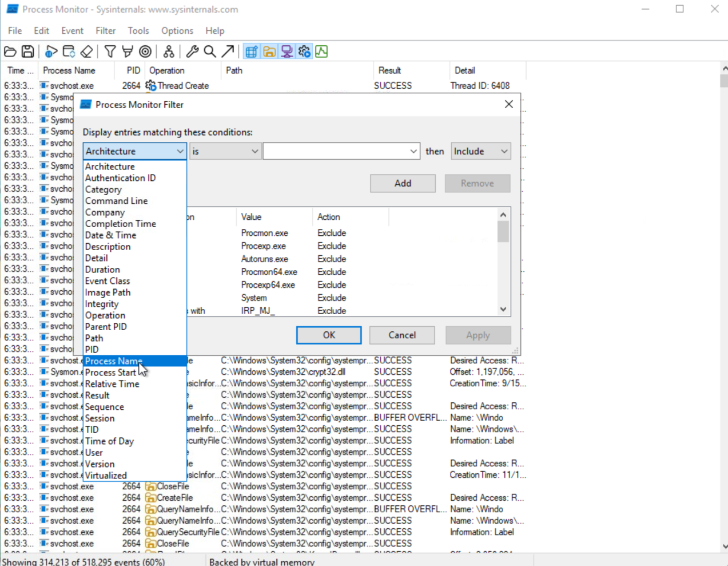The width and height of the screenshot is (728, 566).
Task: Click the target Include Process icon
Action: pos(146,52)
